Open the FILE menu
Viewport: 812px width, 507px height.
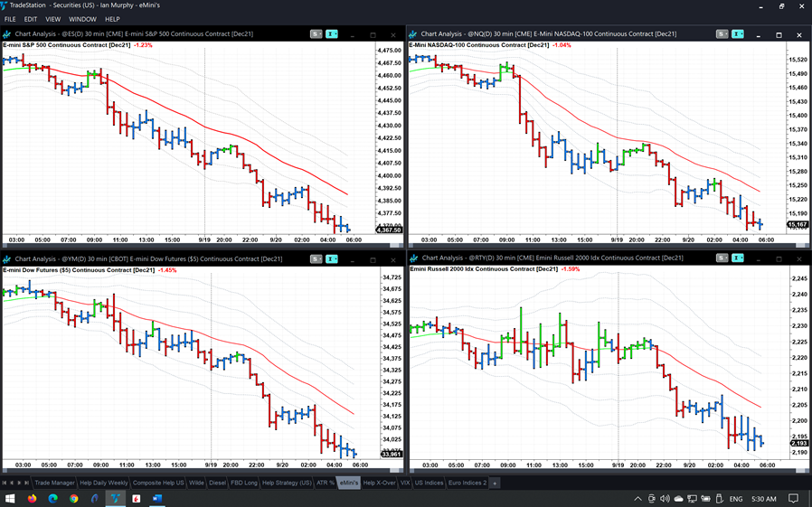click(x=10, y=19)
